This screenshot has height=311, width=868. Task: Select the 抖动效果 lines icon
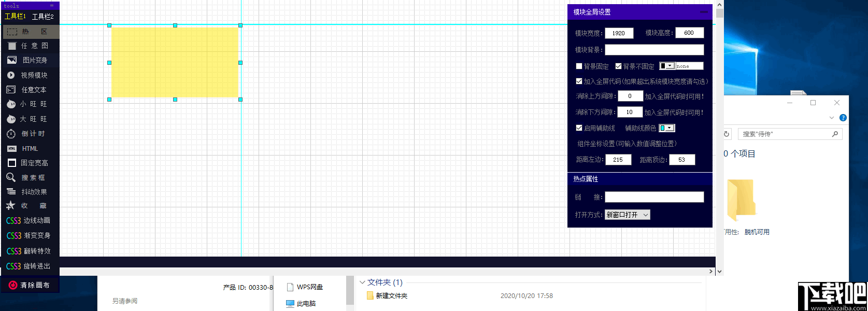[11, 192]
